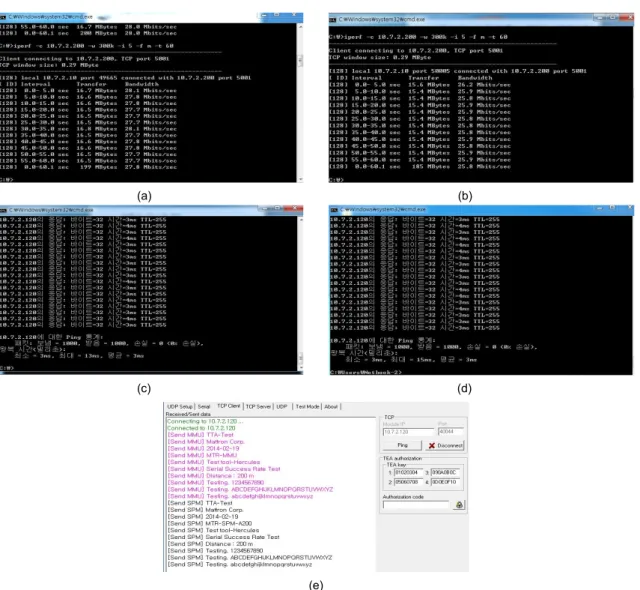Click the Authorization code input field

416,505
